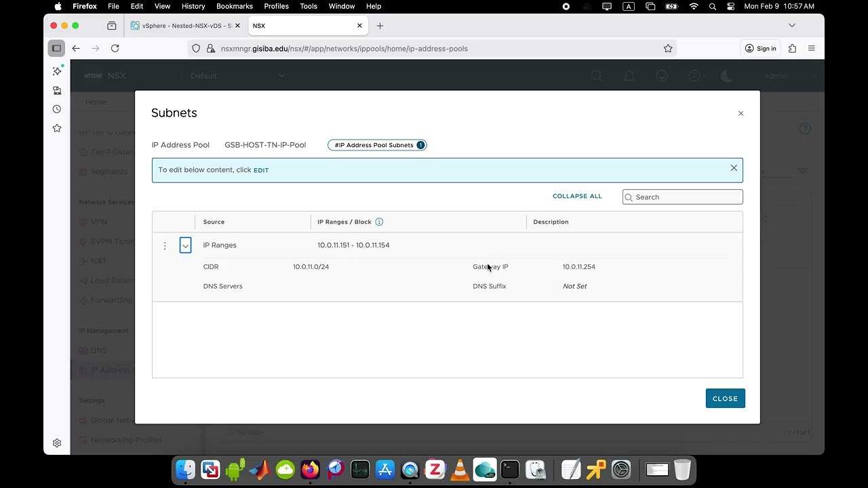Screen dimensions: 868x488
Task: Close the NSX browser tab
Action: point(359,26)
